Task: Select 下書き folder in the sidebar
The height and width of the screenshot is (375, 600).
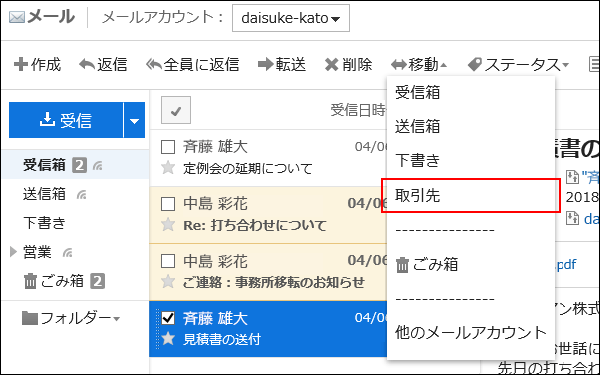Action: [x=44, y=223]
